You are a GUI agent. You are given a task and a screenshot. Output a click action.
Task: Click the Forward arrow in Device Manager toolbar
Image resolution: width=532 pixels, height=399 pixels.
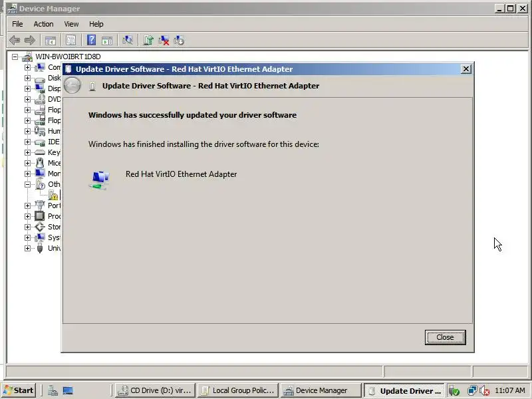[30, 41]
